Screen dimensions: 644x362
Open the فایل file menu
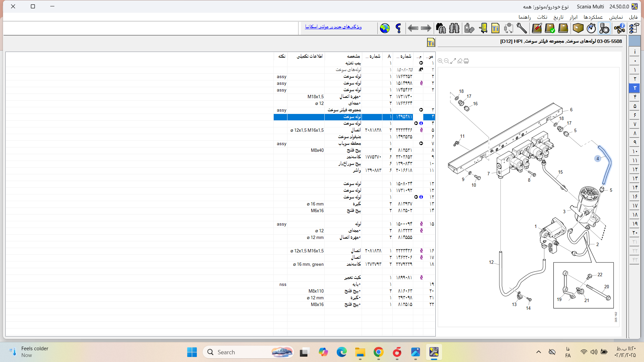point(633,17)
